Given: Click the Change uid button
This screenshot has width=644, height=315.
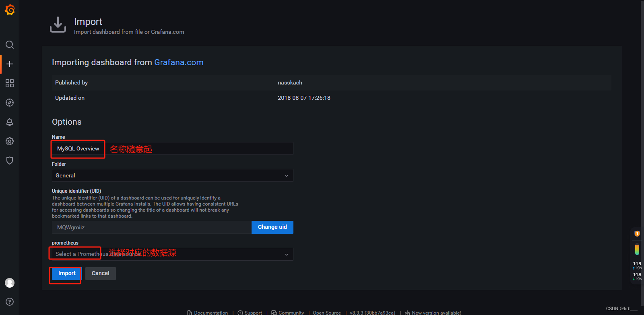Looking at the screenshot, I should (272, 227).
